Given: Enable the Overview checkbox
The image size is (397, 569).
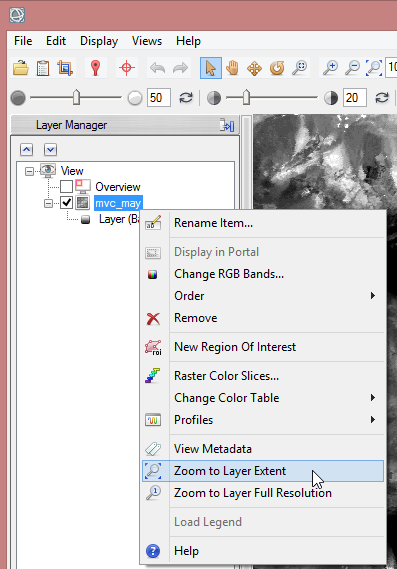Looking at the screenshot, I should point(66,187).
